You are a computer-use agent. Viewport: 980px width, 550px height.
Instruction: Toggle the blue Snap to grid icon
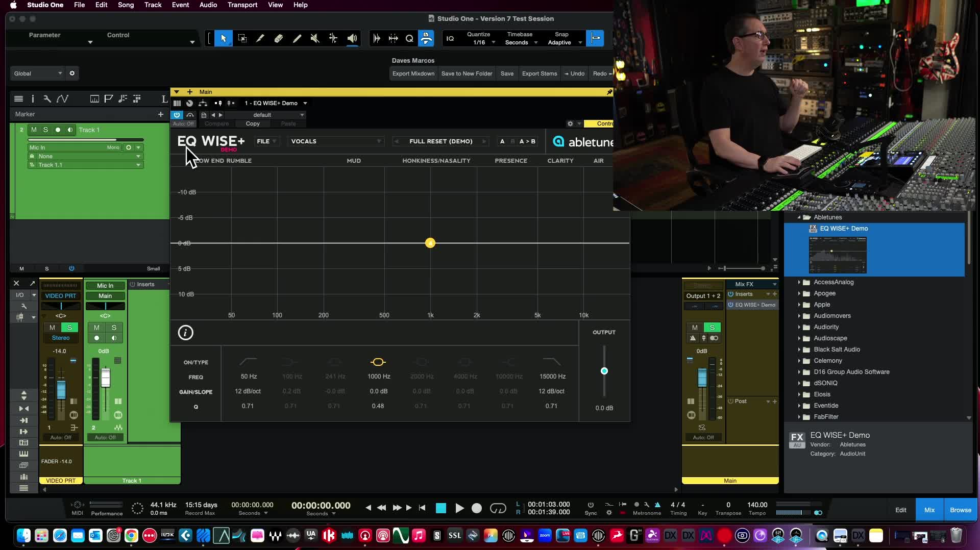(x=595, y=38)
